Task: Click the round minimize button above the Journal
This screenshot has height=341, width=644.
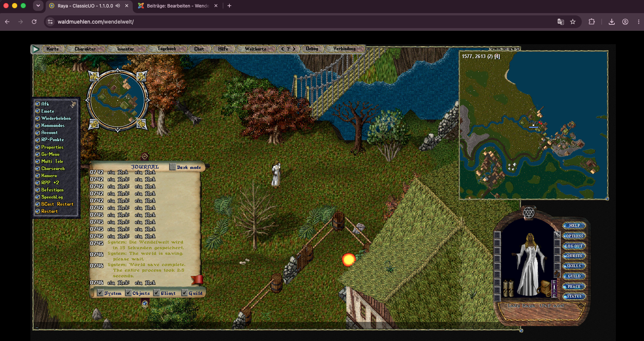Action: (x=145, y=156)
